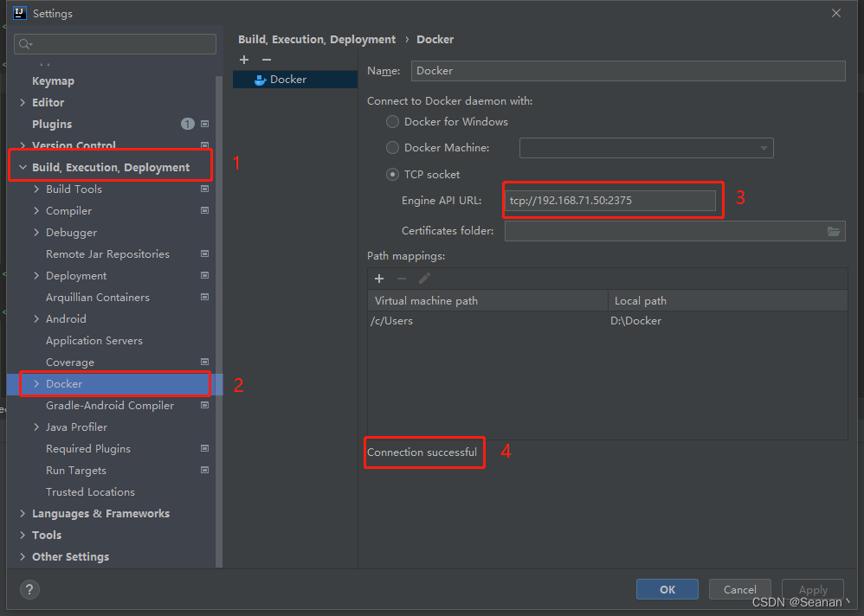Click the Plugins update count badge
The width and height of the screenshot is (864, 616).
[188, 124]
